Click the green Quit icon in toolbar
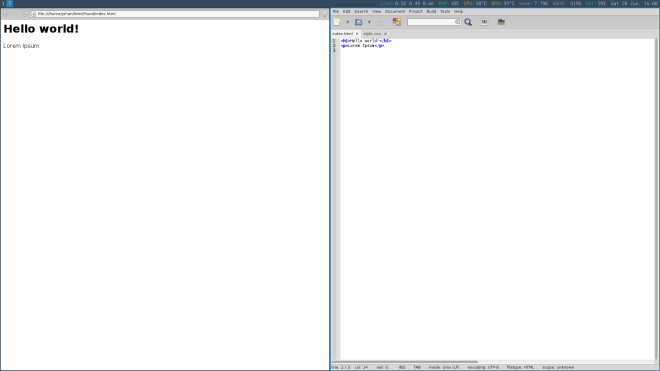The height and width of the screenshot is (371, 660). (x=501, y=22)
